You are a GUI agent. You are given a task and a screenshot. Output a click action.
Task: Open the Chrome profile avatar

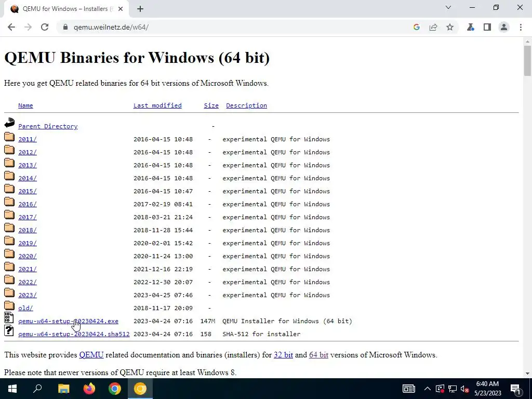504,27
